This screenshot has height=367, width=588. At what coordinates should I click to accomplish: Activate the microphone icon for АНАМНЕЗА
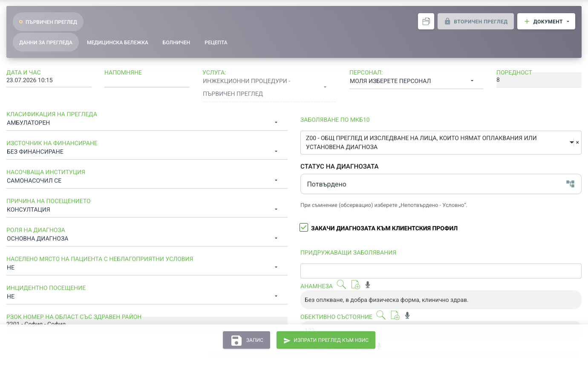coord(368,285)
